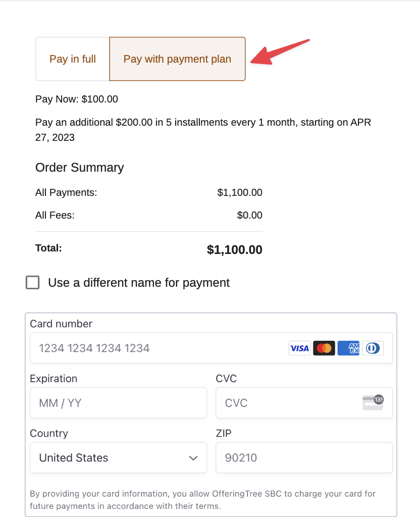Switch to the 'Pay in full' tab
The height and width of the screenshot is (517, 420).
pyautogui.click(x=72, y=59)
